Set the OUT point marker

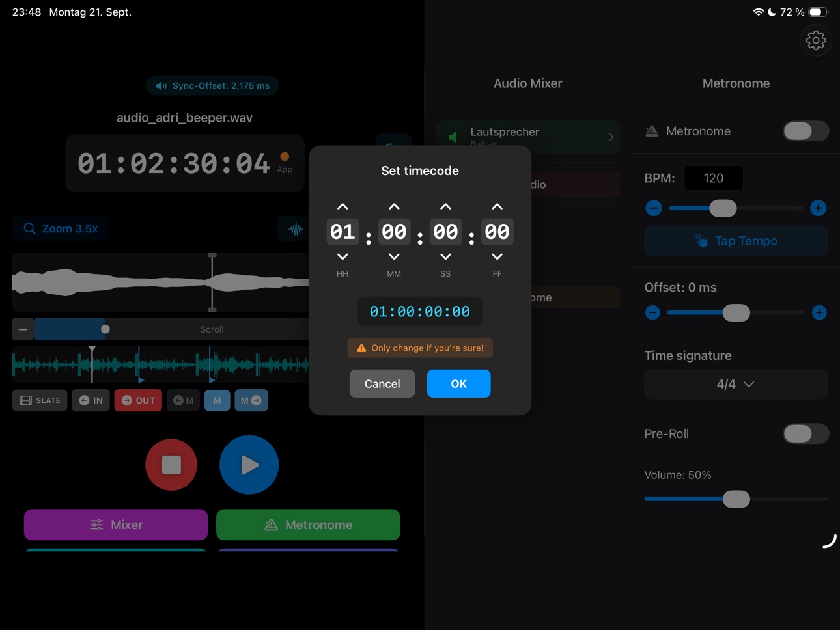138,400
